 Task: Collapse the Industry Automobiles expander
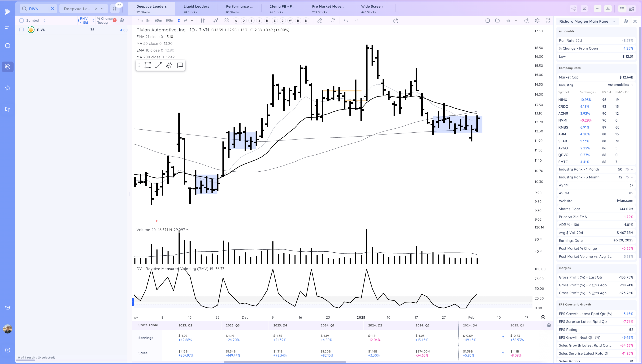(x=632, y=85)
